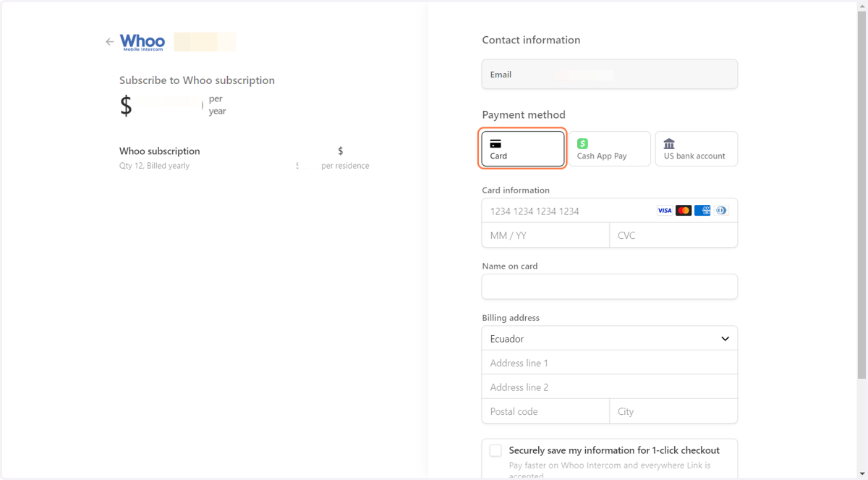Click 'Subscribe to Whoo subscription' heading
868x480 pixels.
(197, 80)
